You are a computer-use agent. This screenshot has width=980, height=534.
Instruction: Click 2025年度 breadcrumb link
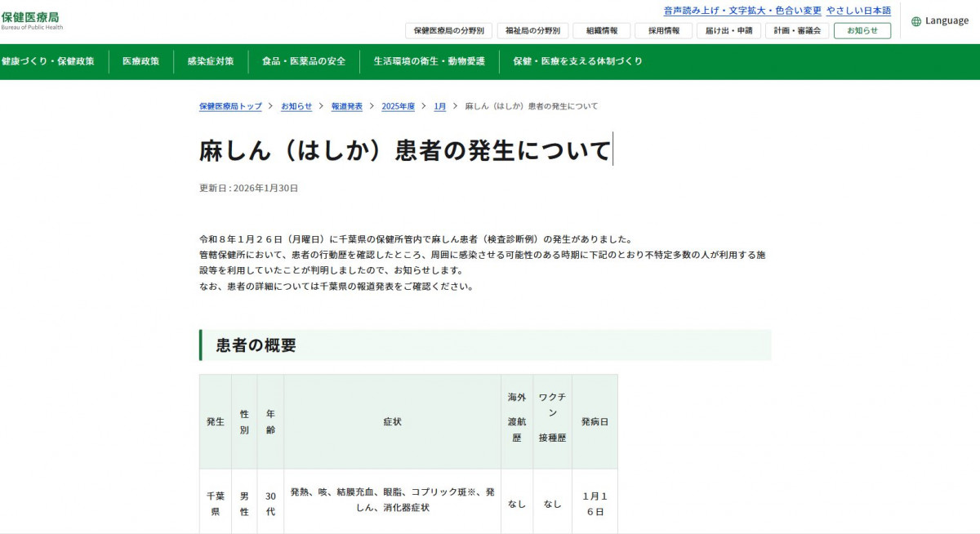point(398,106)
